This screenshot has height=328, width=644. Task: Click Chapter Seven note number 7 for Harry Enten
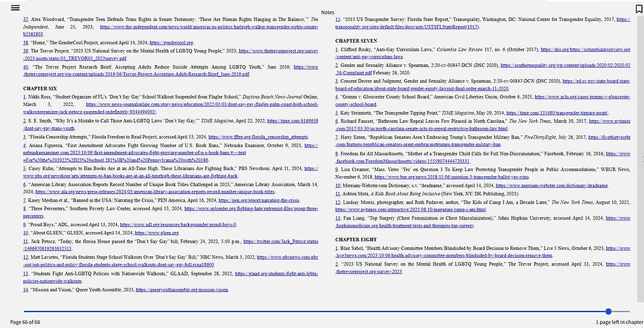click(x=336, y=137)
